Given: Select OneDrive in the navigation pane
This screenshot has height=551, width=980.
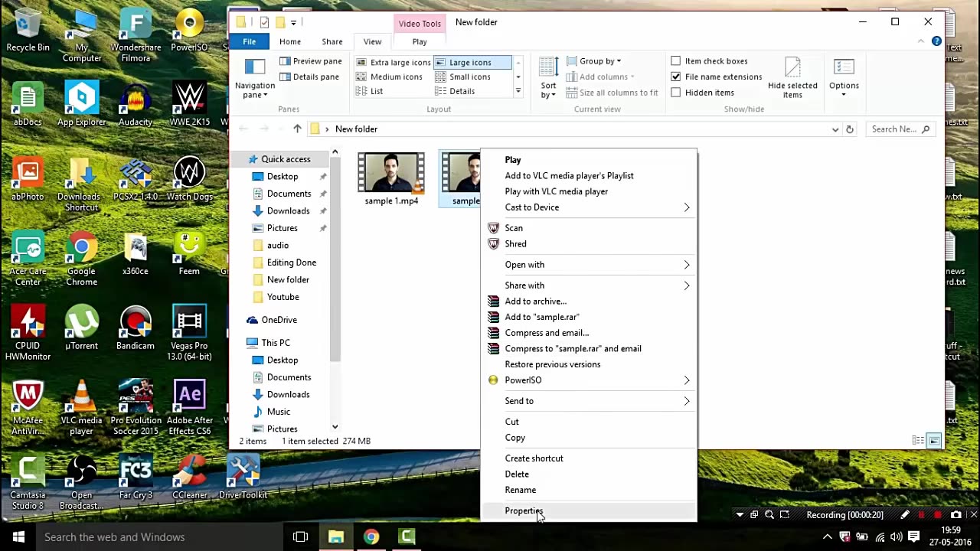Looking at the screenshot, I should (279, 320).
